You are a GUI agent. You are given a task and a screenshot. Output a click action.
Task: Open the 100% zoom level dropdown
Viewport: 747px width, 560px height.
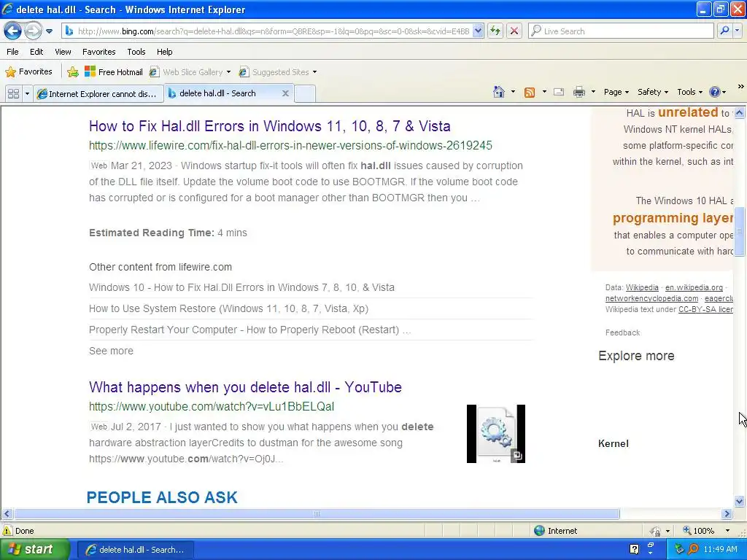(727, 531)
